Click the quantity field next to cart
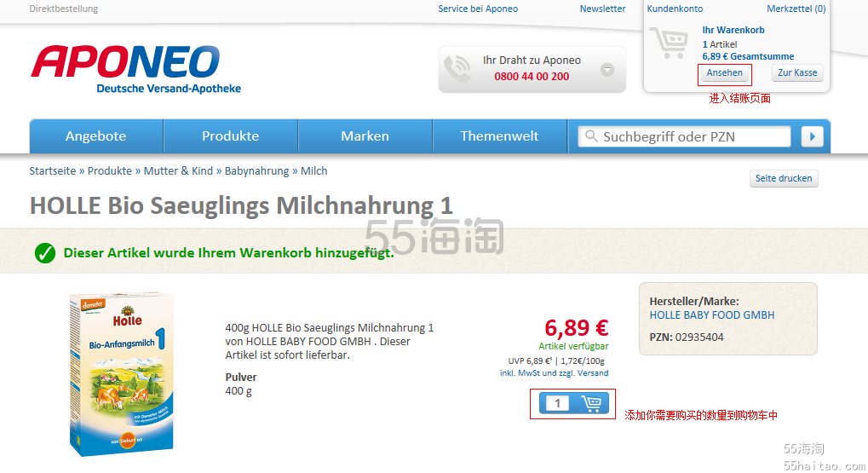This screenshot has height=473, width=868. point(557,403)
